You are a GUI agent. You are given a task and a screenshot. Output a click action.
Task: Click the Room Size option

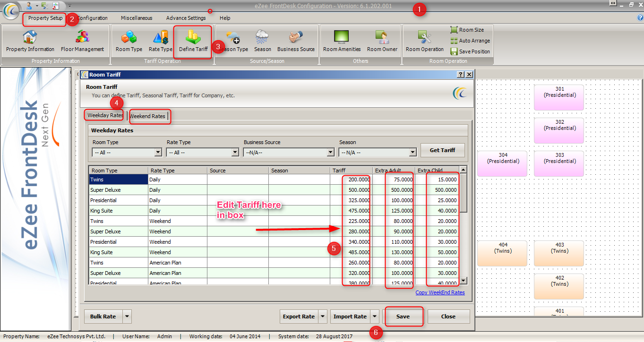[x=467, y=30]
